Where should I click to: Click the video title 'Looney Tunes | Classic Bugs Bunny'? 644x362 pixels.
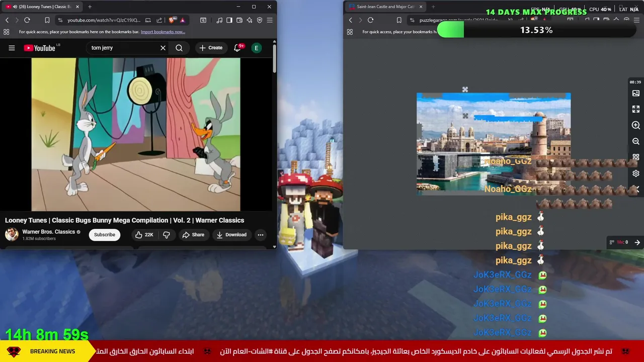[x=124, y=220]
